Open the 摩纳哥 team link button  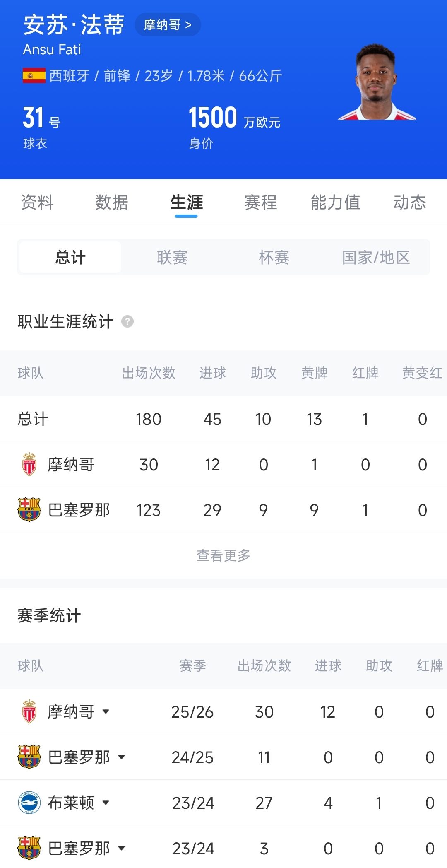(168, 25)
